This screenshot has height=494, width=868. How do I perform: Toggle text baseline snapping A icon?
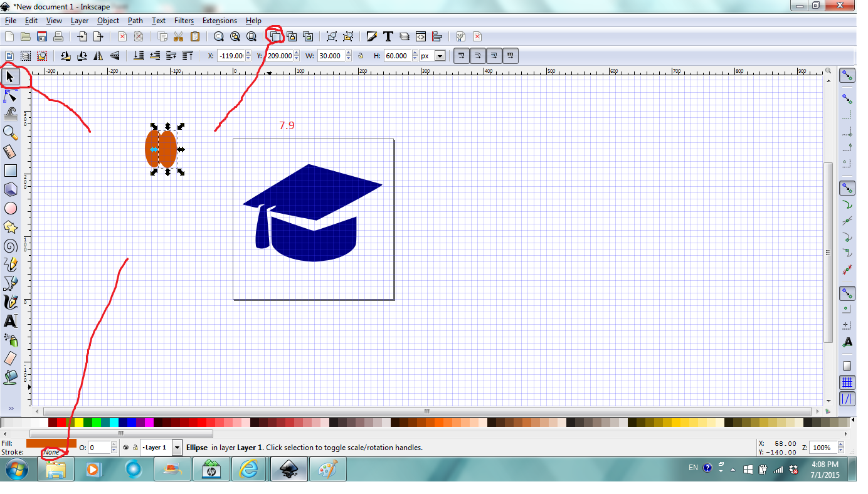click(847, 342)
